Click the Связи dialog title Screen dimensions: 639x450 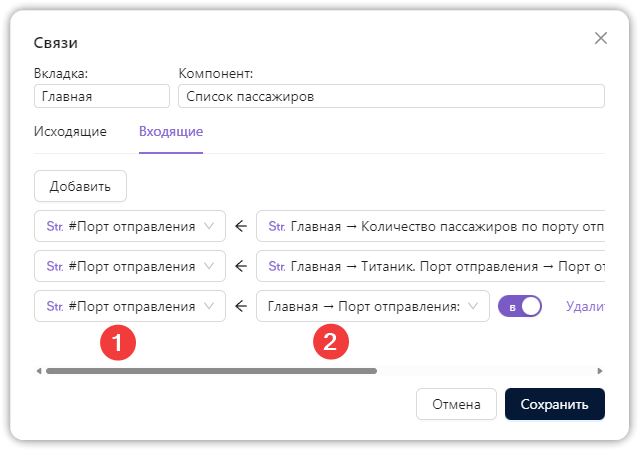[x=56, y=43]
